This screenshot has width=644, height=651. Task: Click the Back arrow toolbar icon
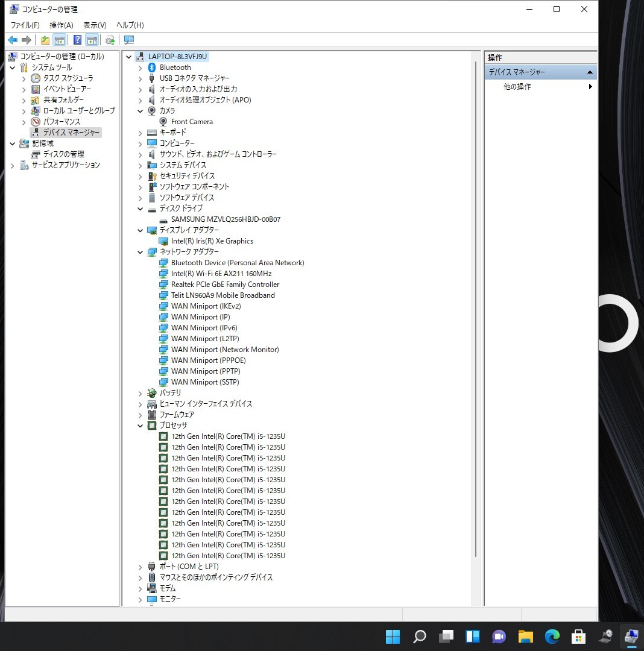[x=13, y=40]
